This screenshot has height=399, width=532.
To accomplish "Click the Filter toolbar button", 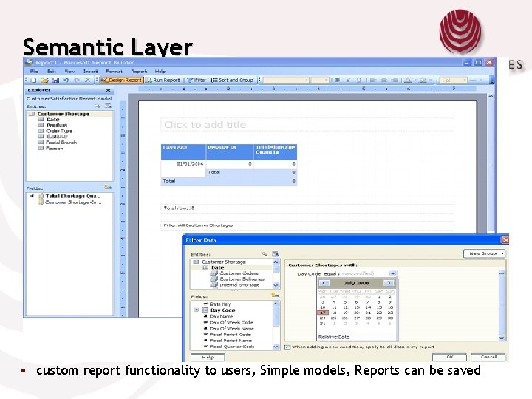I will tap(197, 81).
